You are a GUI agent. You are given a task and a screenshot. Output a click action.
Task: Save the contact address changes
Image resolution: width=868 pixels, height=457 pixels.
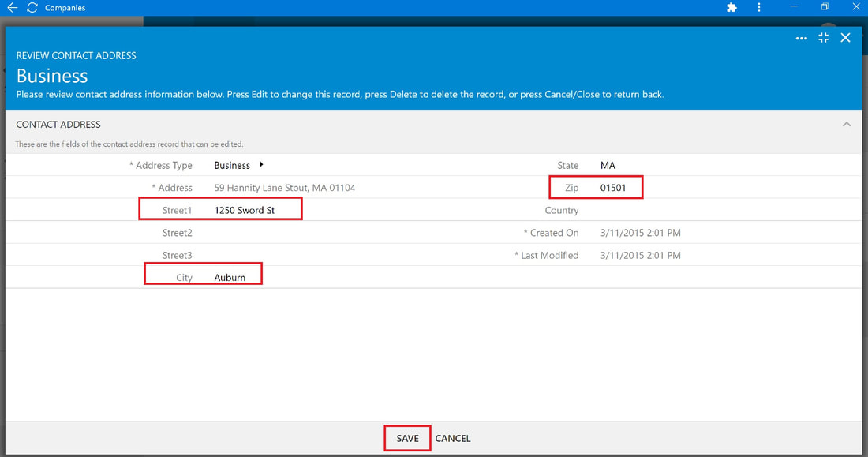[x=407, y=438]
